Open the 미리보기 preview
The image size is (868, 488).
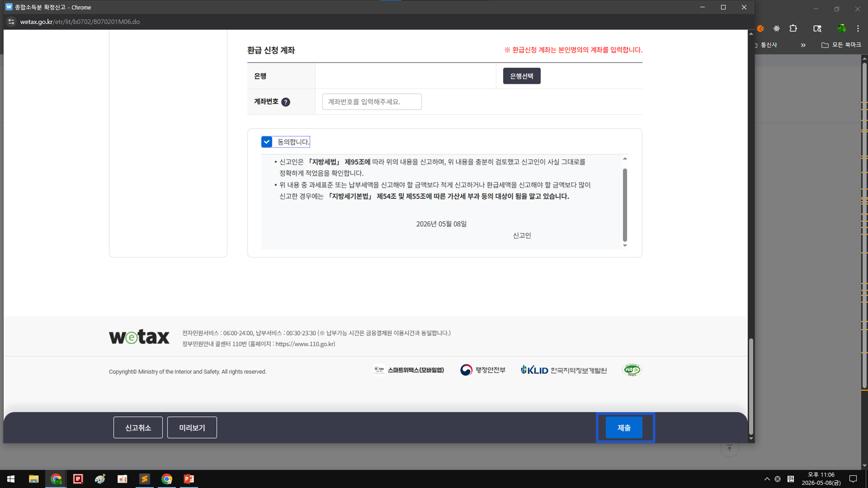pos(192,428)
